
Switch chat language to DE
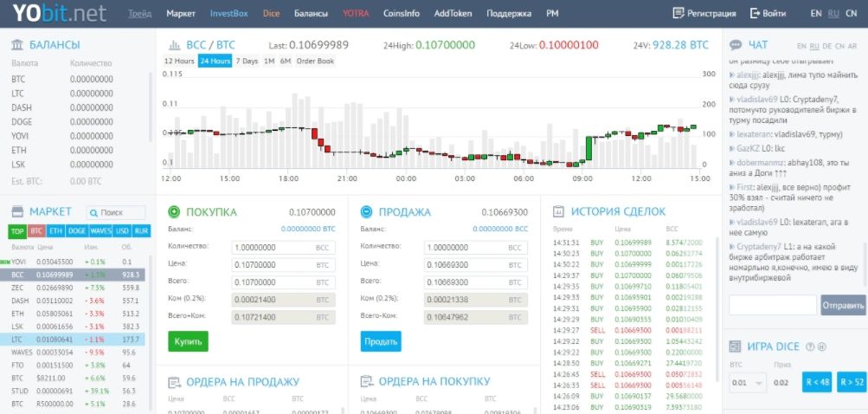tap(827, 46)
